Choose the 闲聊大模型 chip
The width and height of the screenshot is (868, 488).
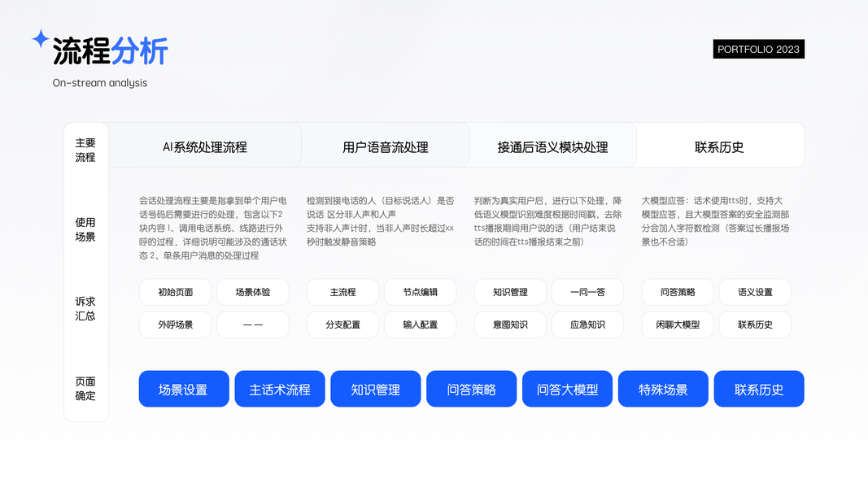point(678,325)
